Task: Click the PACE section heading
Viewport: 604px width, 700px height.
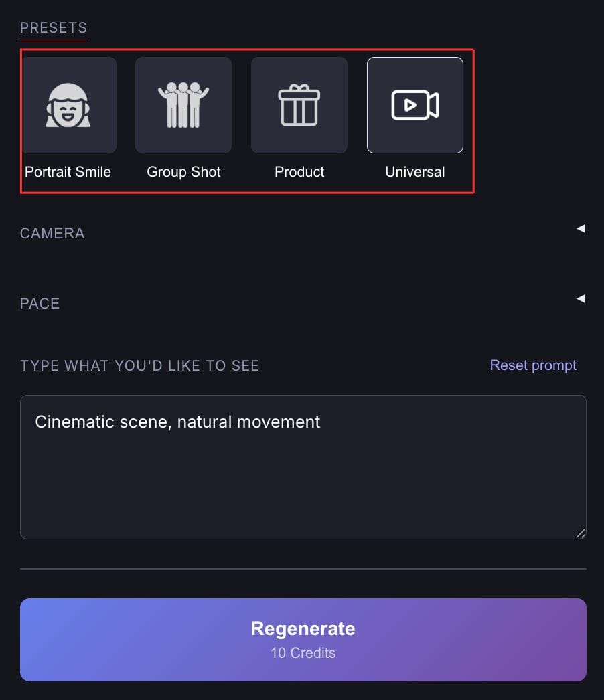Action: click(40, 304)
